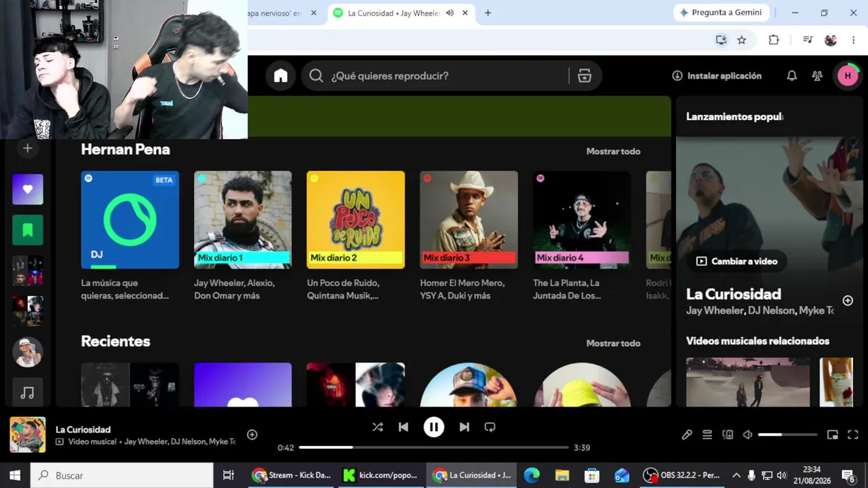This screenshot has width=868, height=488.
Task: Open the music note playlist in the sidebar
Action: click(x=28, y=392)
